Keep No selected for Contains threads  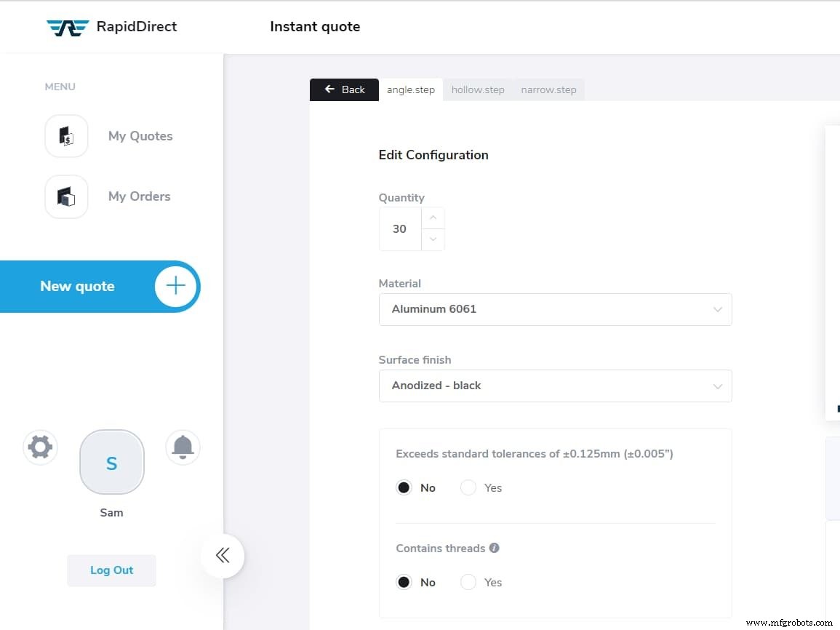[404, 582]
